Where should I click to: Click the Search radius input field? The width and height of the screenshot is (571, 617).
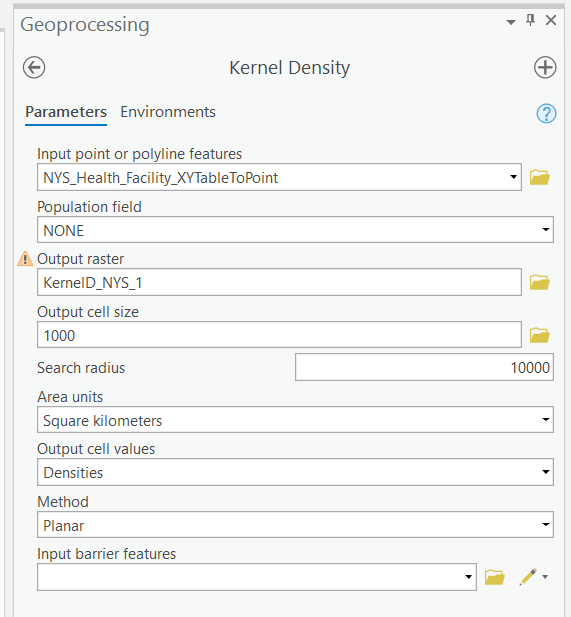click(x=424, y=368)
